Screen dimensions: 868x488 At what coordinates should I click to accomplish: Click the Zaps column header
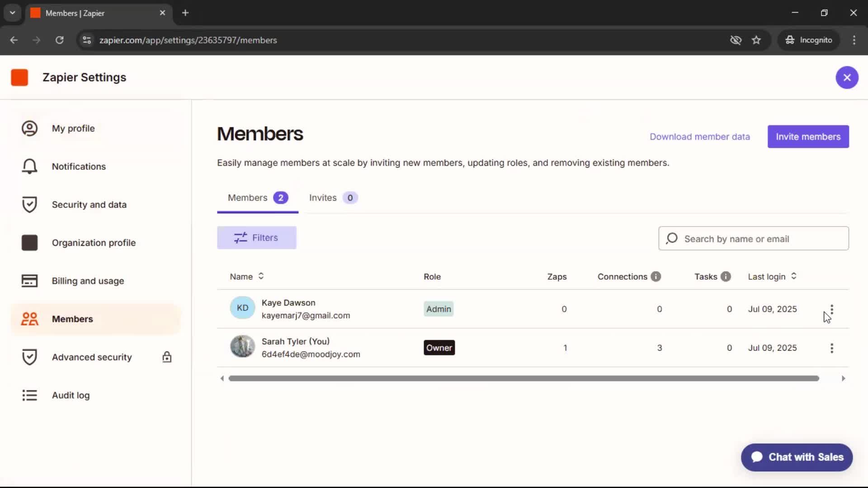[x=557, y=277]
